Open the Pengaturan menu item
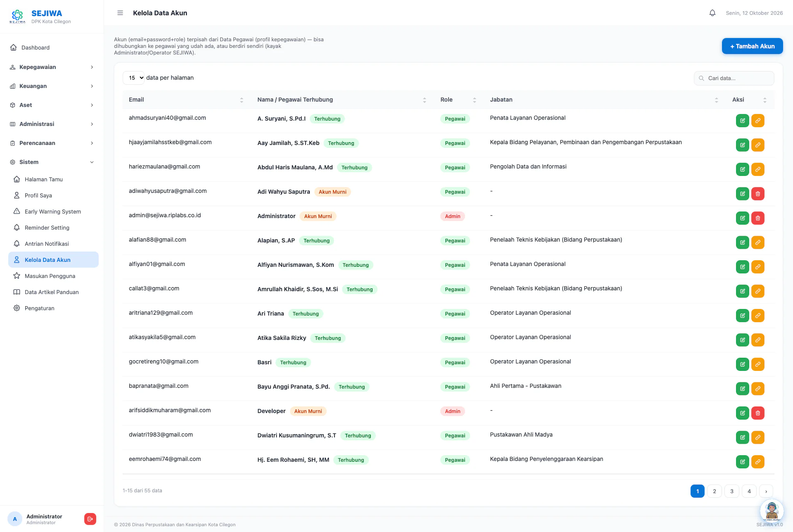The width and height of the screenshot is (793, 532). click(53, 308)
